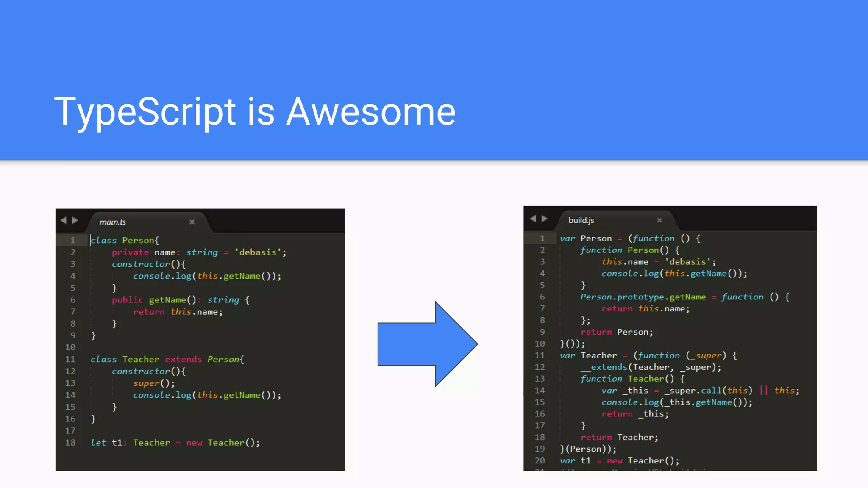
Task: Click 'Person.prototype.getName' in build.js
Action: [643, 297]
